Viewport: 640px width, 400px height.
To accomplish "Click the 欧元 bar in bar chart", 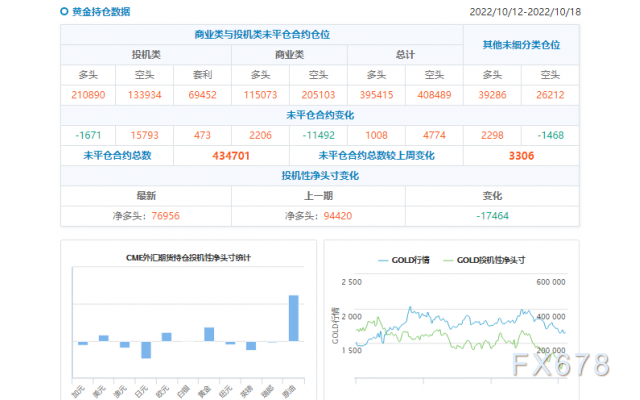I will (x=167, y=337).
